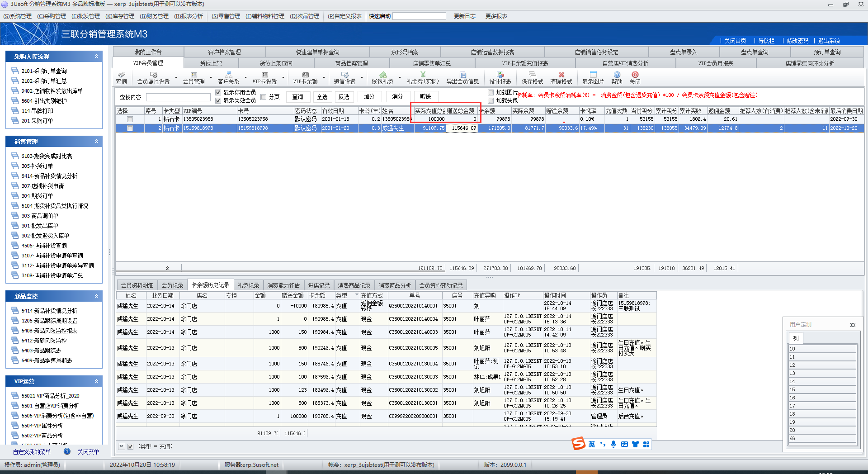Open dropdown arrow next to 会员属性设置
Viewport: 868px width, 474px height.
tap(176, 77)
